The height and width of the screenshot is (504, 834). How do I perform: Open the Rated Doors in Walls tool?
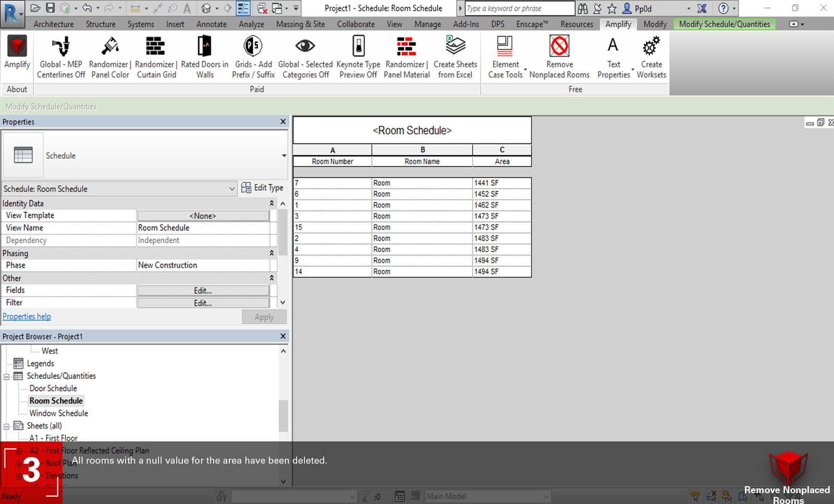204,55
